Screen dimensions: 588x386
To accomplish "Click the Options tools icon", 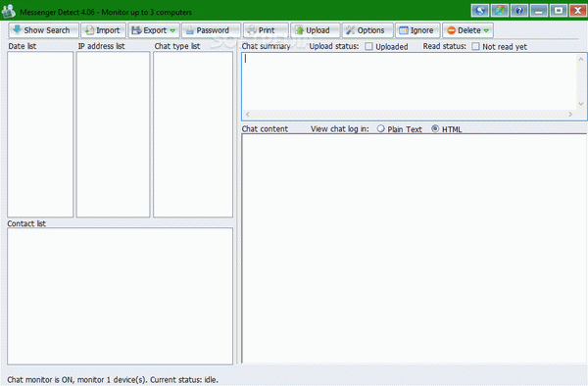I will 350,30.
